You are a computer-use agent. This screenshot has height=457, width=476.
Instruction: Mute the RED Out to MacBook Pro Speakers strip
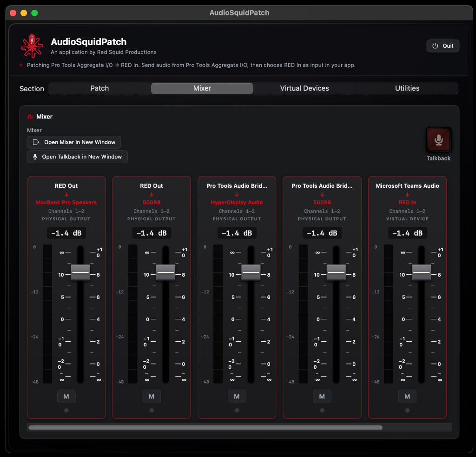[x=66, y=396]
